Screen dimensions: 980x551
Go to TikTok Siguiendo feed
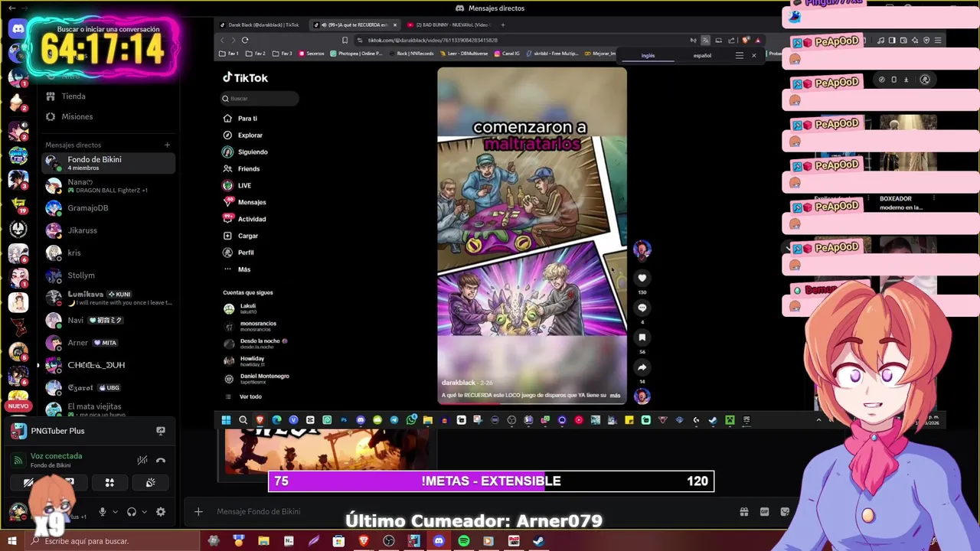tap(252, 152)
